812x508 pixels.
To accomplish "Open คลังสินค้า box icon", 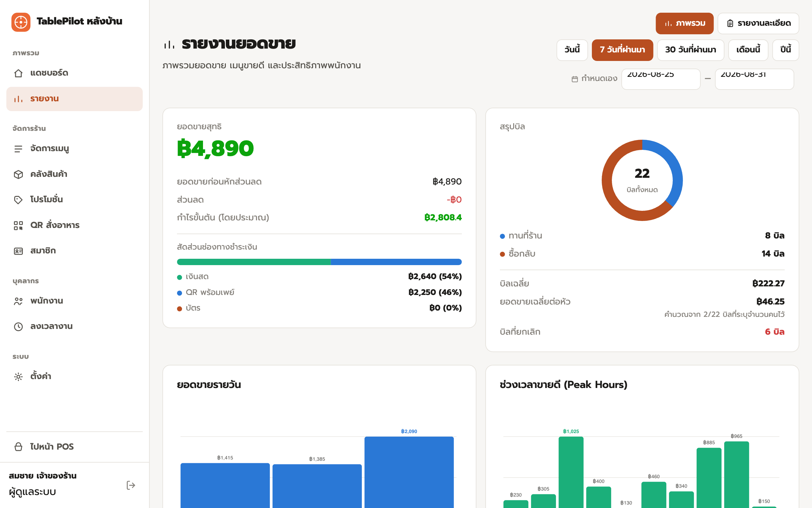I will click(x=18, y=174).
